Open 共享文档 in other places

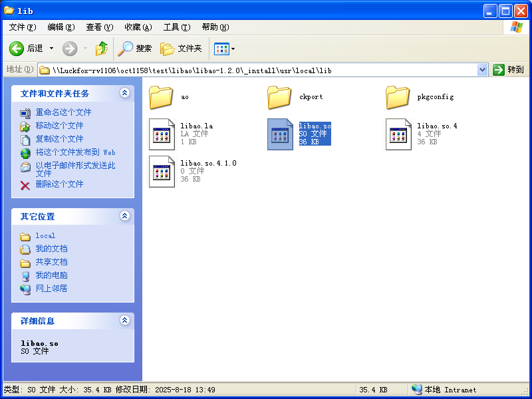point(52,262)
